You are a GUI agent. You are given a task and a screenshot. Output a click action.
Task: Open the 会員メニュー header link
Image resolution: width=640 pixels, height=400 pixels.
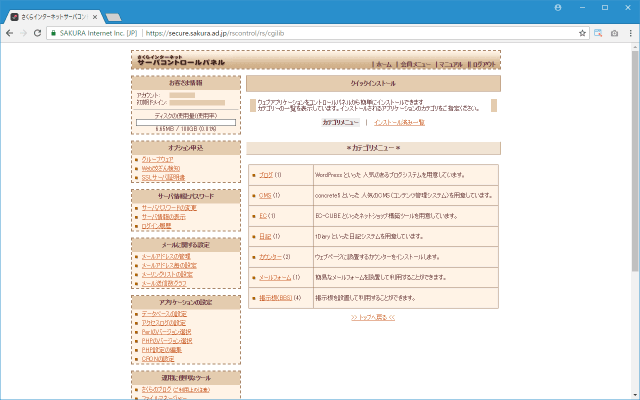pyautogui.click(x=415, y=64)
